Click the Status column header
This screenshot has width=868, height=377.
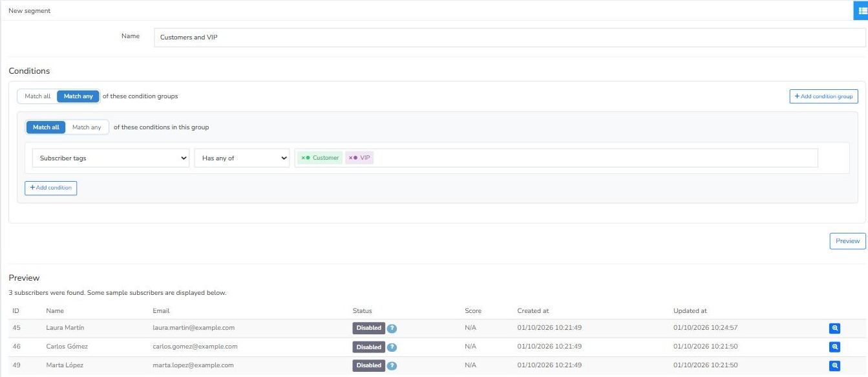(x=363, y=311)
